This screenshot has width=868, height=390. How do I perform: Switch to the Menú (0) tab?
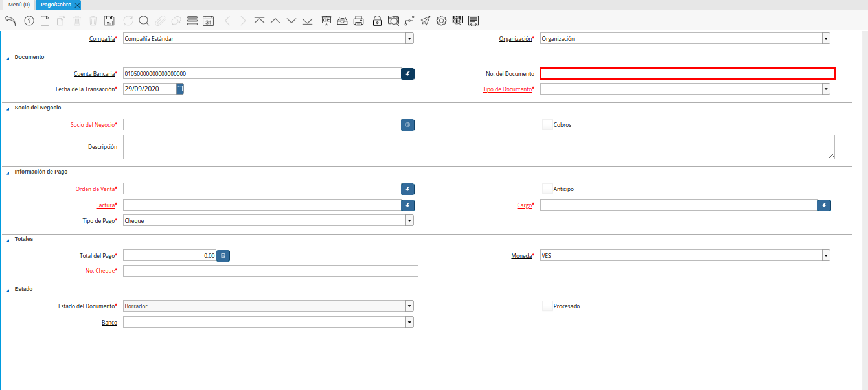[19, 5]
